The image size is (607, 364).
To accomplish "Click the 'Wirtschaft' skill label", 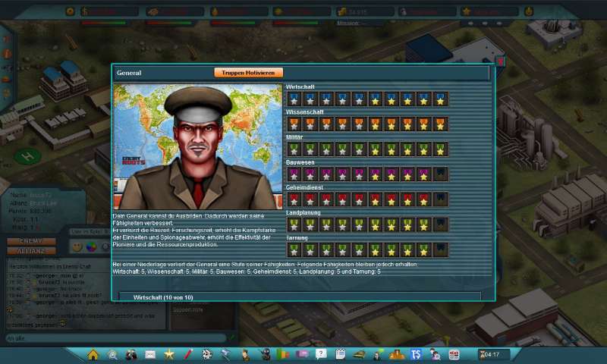I will [x=300, y=87].
